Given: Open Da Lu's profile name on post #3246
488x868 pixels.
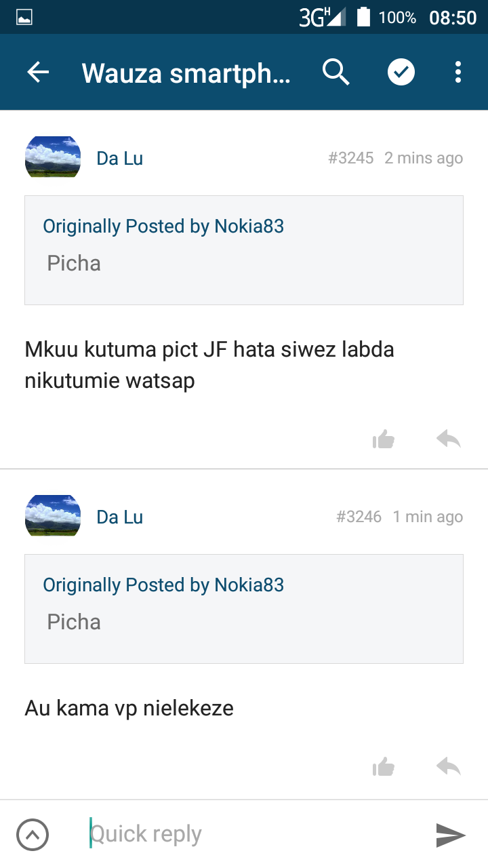Looking at the screenshot, I should click(x=120, y=517).
